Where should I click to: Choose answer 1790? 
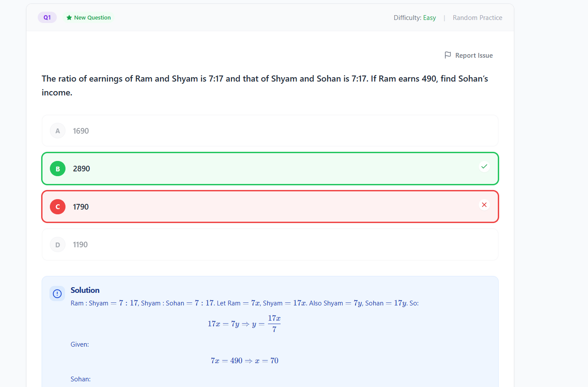tap(270, 207)
